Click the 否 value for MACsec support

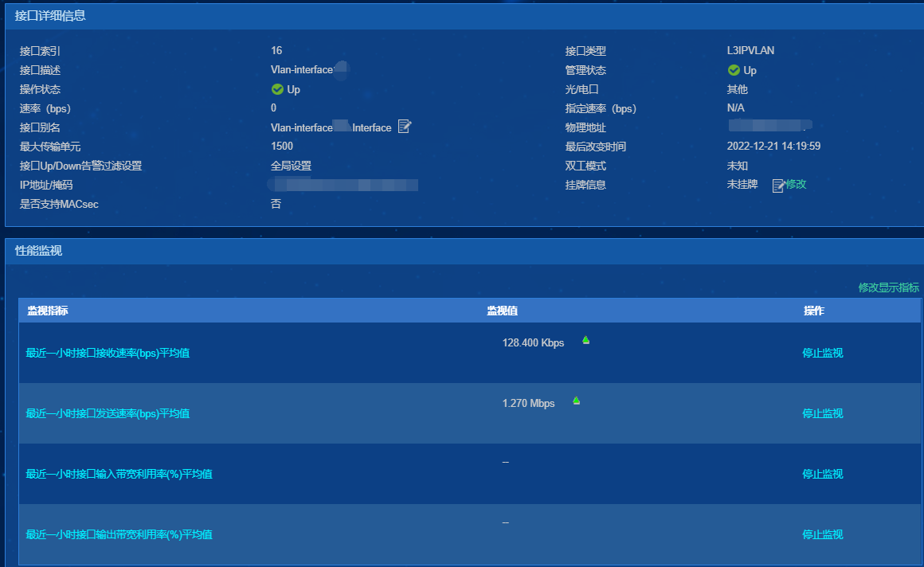(276, 204)
